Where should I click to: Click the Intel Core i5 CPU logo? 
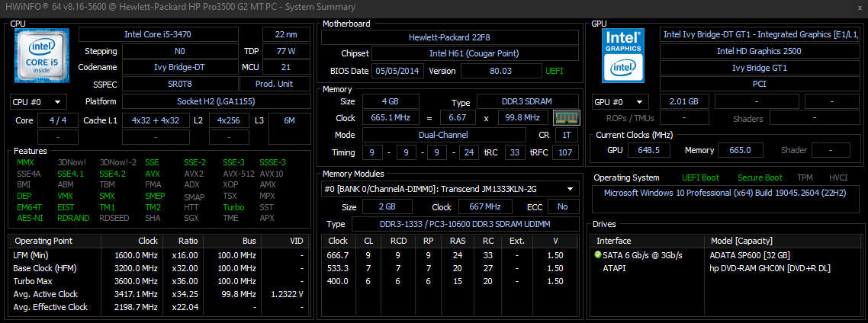[x=43, y=55]
